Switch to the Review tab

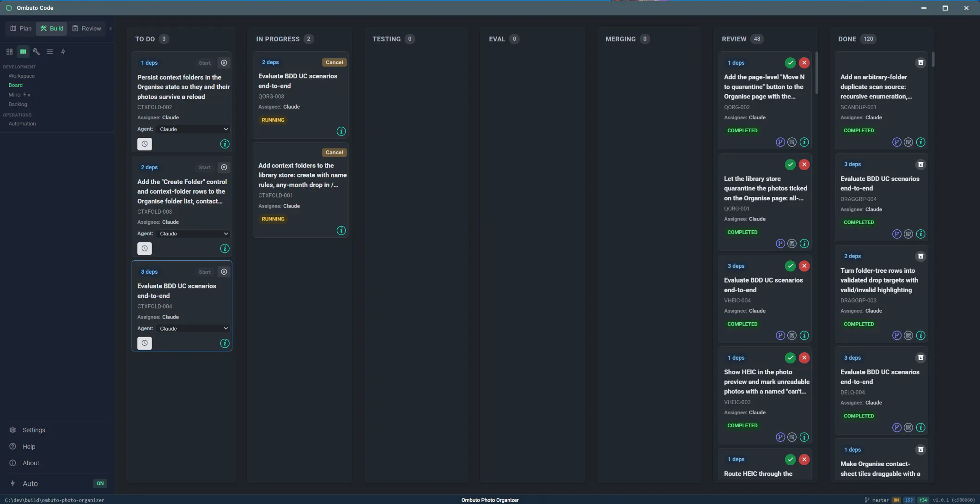click(x=86, y=29)
